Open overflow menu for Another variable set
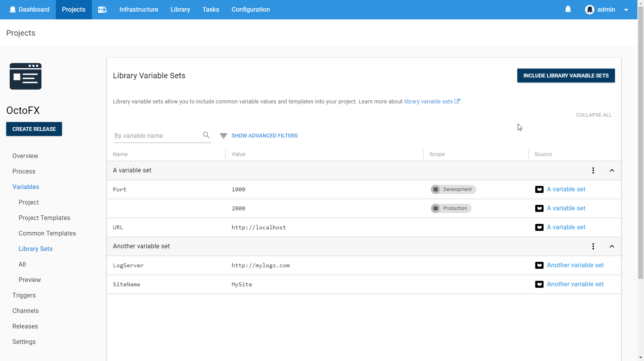 593,246
